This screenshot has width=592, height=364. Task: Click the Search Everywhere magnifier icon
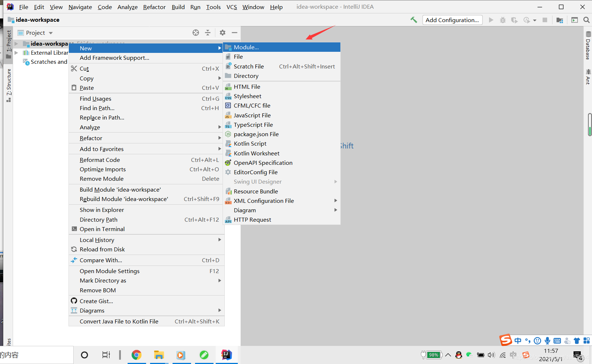coord(586,20)
